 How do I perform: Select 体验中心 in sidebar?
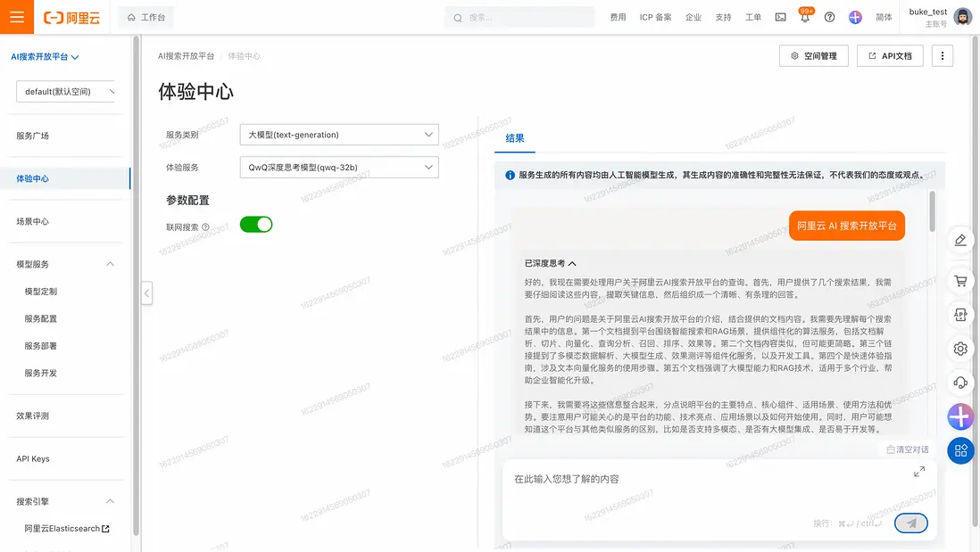(65, 178)
